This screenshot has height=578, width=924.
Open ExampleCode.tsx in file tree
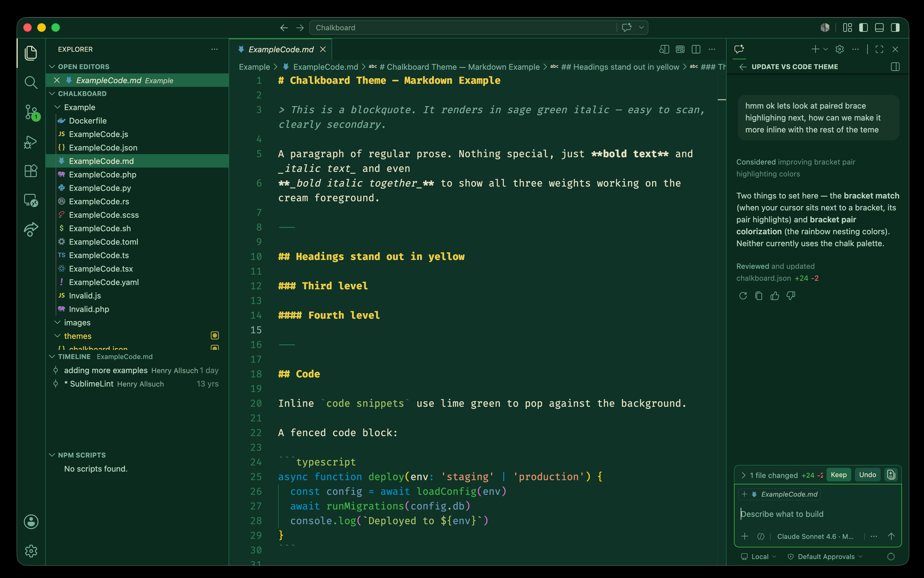(137, 269)
